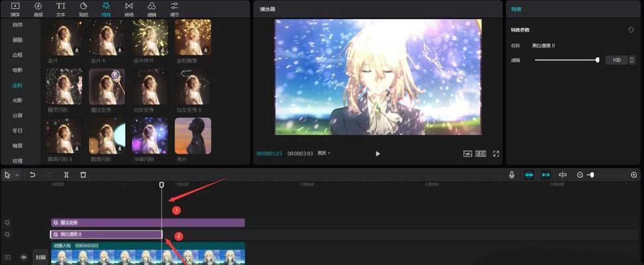
Task: Undo the last edit
Action: click(x=32, y=175)
